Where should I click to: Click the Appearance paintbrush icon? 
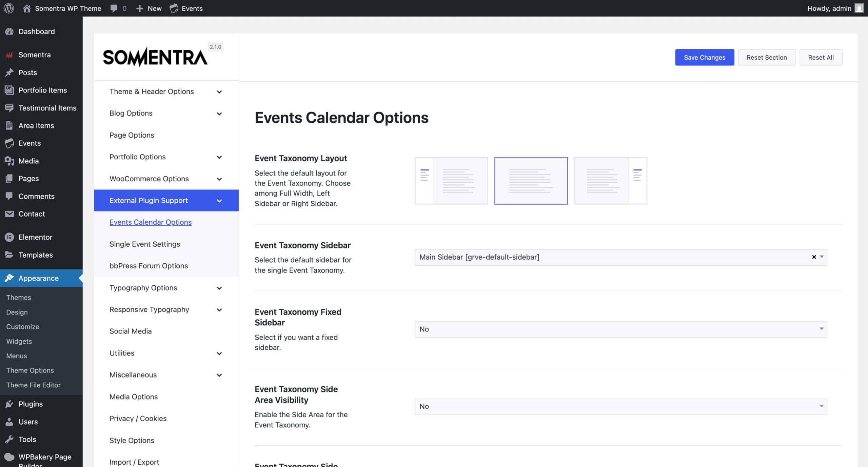[9, 278]
